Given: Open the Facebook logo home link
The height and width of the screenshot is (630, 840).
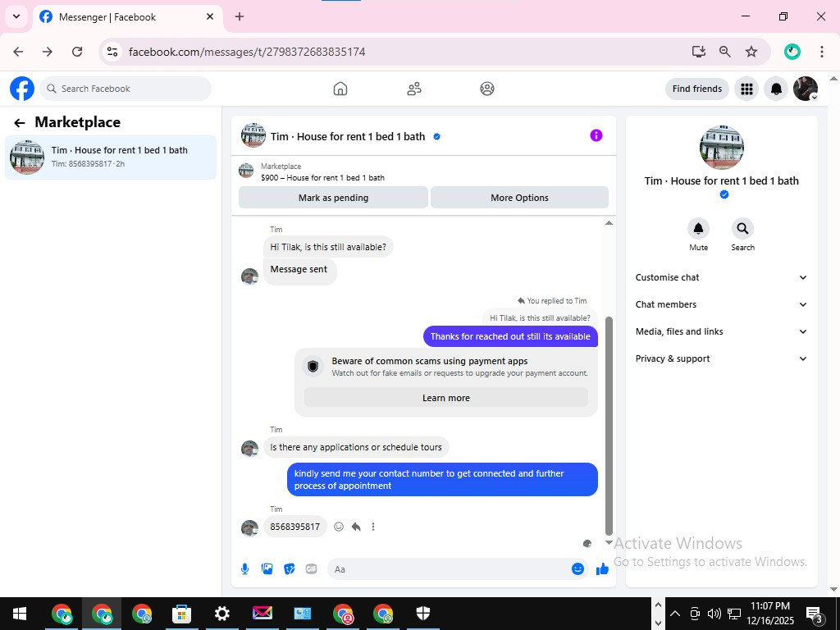Looking at the screenshot, I should (22, 89).
